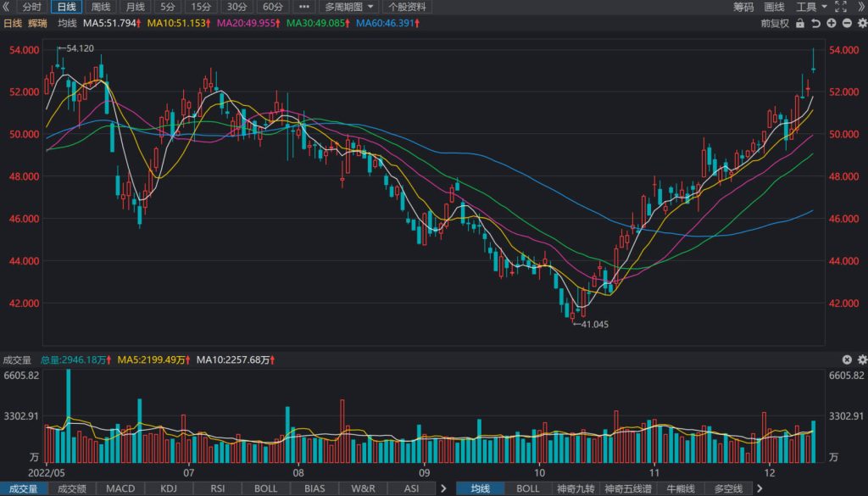Select the 60分 period
This screenshot has height=496, width=868.
(x=273, y=7)
